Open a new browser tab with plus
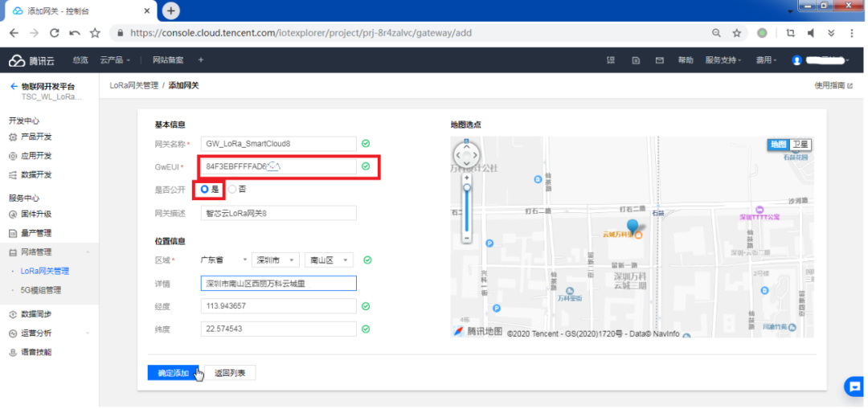The height and width of the screenshot is (409, 868). click(171, 10)
